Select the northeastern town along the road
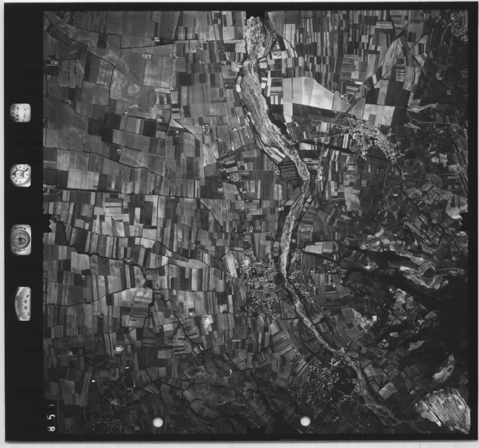 coord(368,135)
